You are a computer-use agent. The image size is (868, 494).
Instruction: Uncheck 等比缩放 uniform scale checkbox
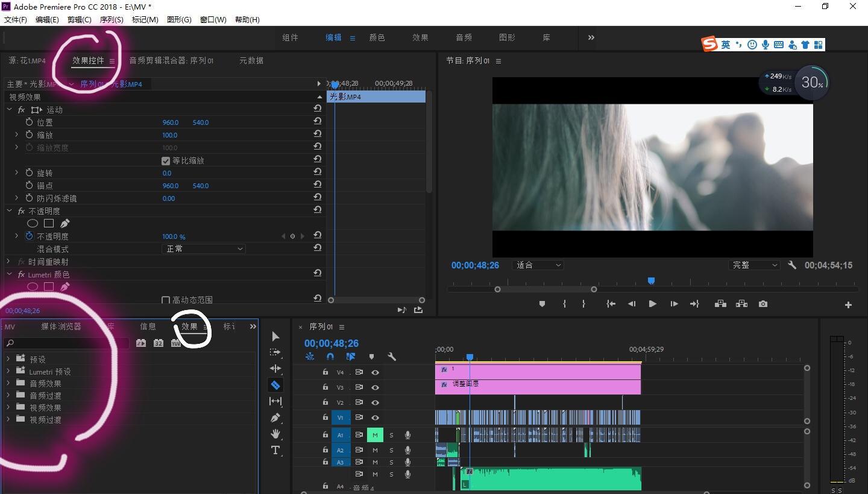point(166,161)
